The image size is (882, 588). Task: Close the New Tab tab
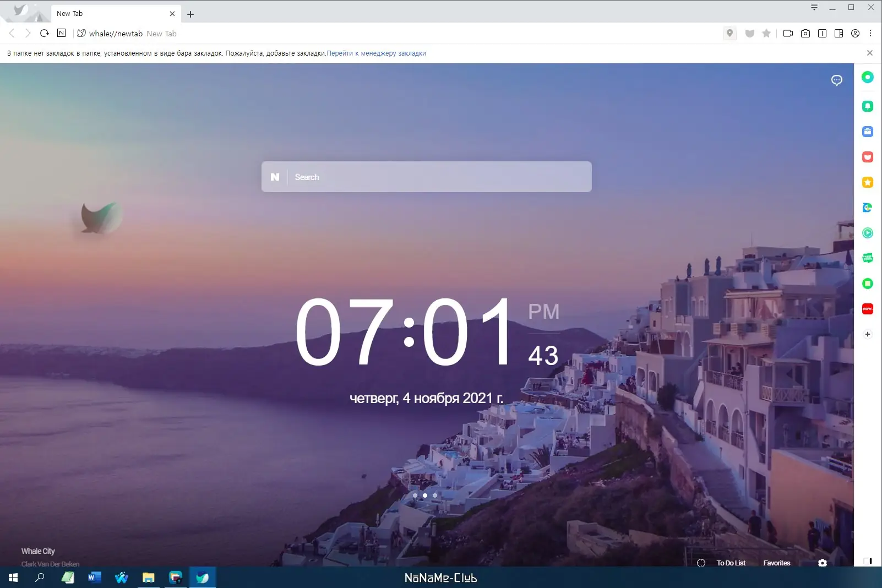(172, 14)
